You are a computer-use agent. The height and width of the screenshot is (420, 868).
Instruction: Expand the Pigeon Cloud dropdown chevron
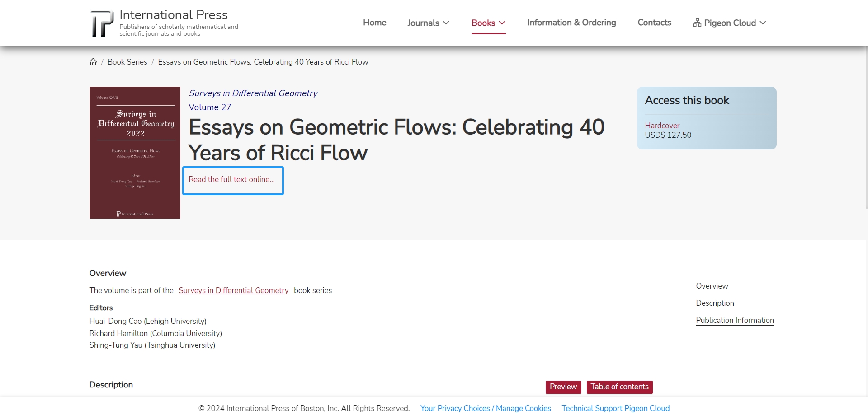pos(763,23)
